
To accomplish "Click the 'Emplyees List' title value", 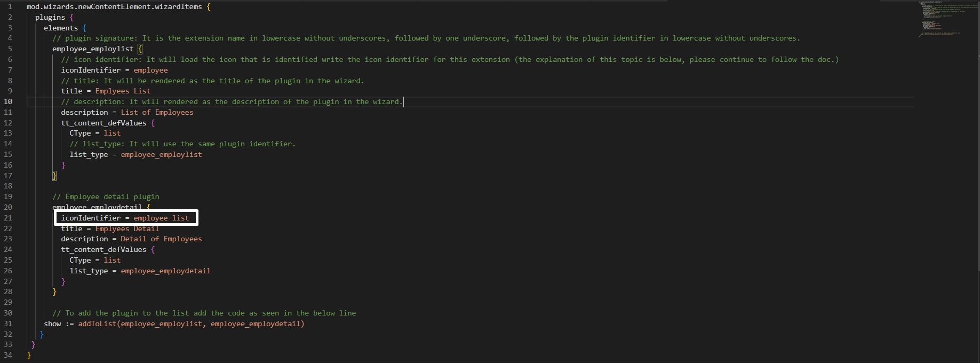I will click(x=123, y=91).
